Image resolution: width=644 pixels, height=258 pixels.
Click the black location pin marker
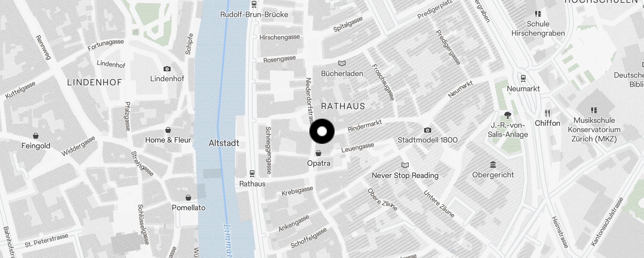click(322, 131)
